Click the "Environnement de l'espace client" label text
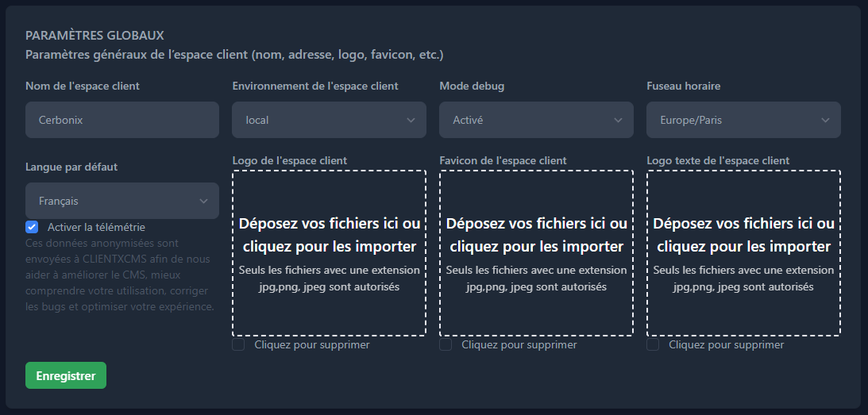 point(315,86)
